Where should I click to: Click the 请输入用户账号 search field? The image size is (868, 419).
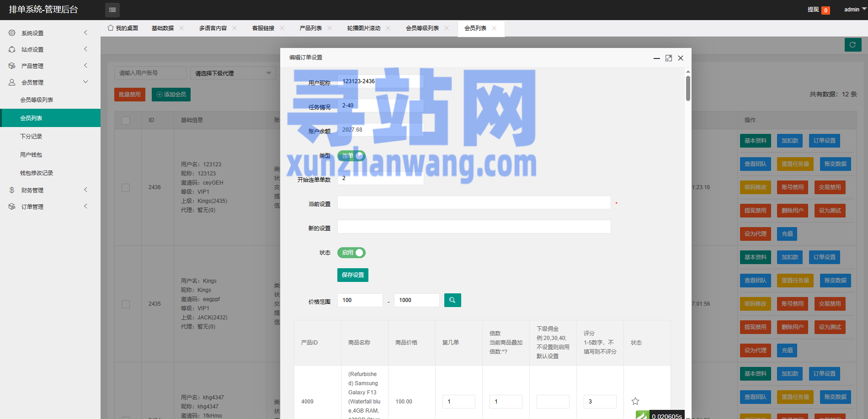pos(150,73)
